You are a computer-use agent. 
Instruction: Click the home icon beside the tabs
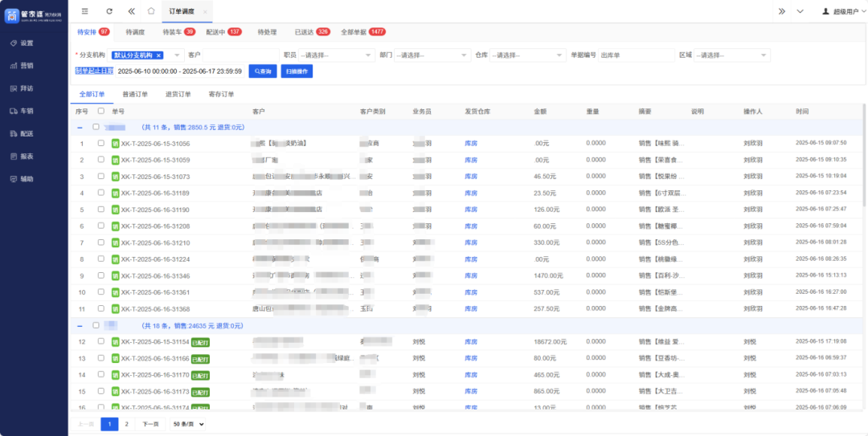click(151, 11)
